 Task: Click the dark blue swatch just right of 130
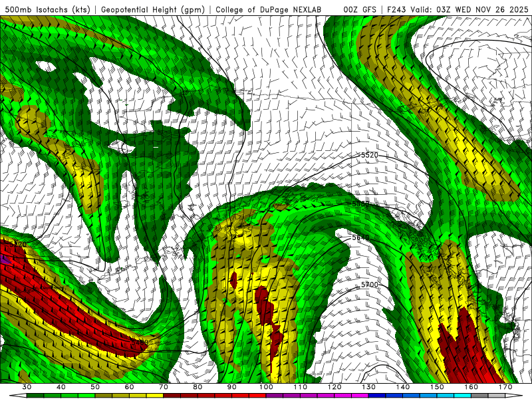[377, 396]
